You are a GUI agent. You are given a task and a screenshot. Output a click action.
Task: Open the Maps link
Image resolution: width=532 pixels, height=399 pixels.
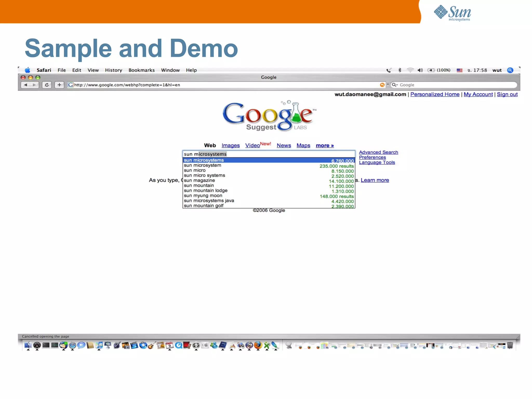(x=303, y=146)
